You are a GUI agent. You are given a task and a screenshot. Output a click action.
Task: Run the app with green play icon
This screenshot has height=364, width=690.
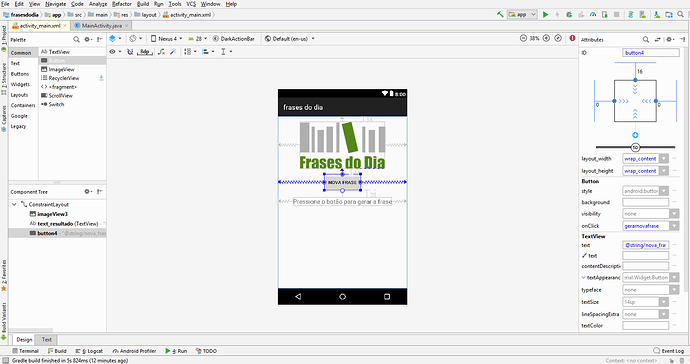pyautogui.click(x=545, y=15)
